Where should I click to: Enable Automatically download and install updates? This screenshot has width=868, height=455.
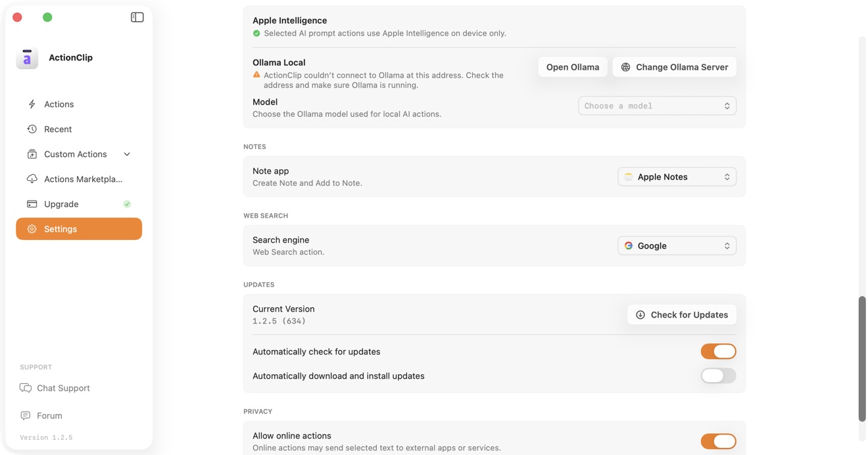pos(718,375)
